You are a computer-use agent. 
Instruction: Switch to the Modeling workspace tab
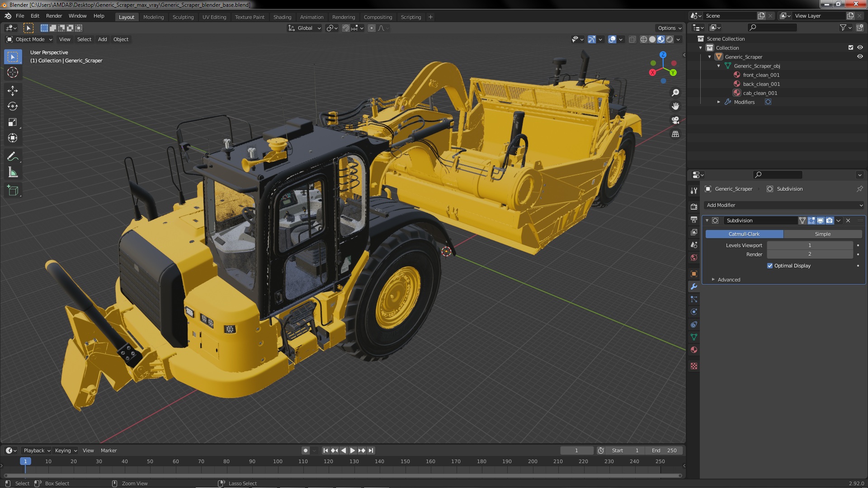[x=153, y=17]
